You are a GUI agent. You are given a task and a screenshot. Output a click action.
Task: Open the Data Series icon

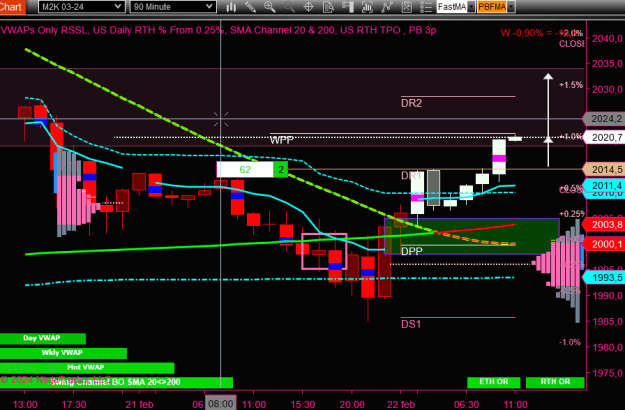pos(367,7)
